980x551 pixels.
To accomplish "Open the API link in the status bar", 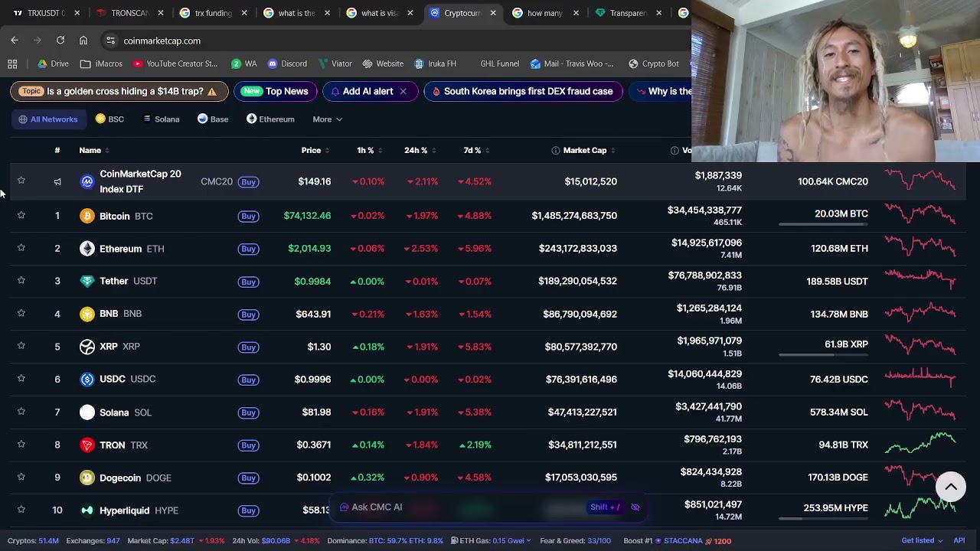I will pyautogui.click(x=959, y=541).
